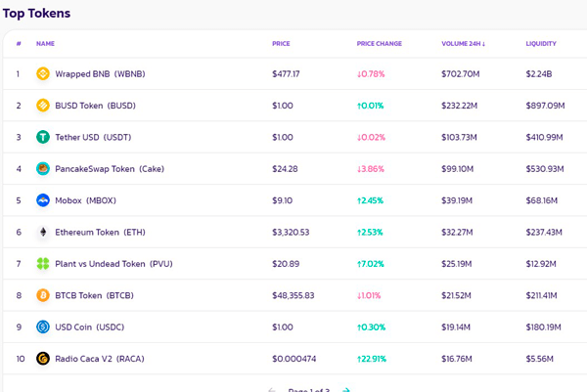
Task: Click the Mobox MBOX token icon
Action: 43,200
